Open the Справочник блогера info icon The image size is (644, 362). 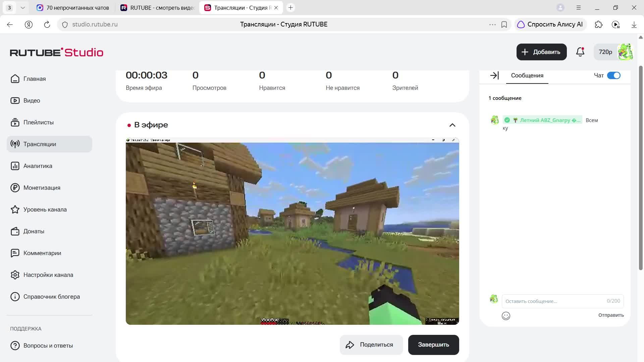15,297
